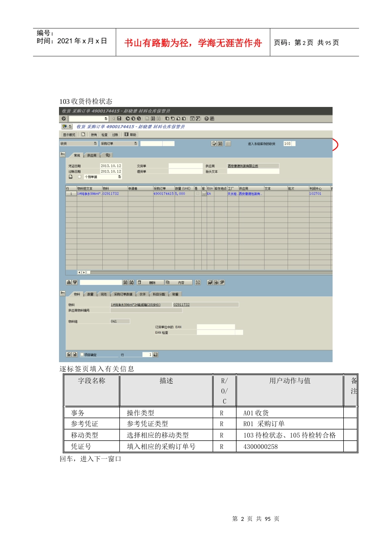Open the 称重 detail tab
Image resolution: width=392 pixels, height=555 pixels.
click(x=175, y=294)
